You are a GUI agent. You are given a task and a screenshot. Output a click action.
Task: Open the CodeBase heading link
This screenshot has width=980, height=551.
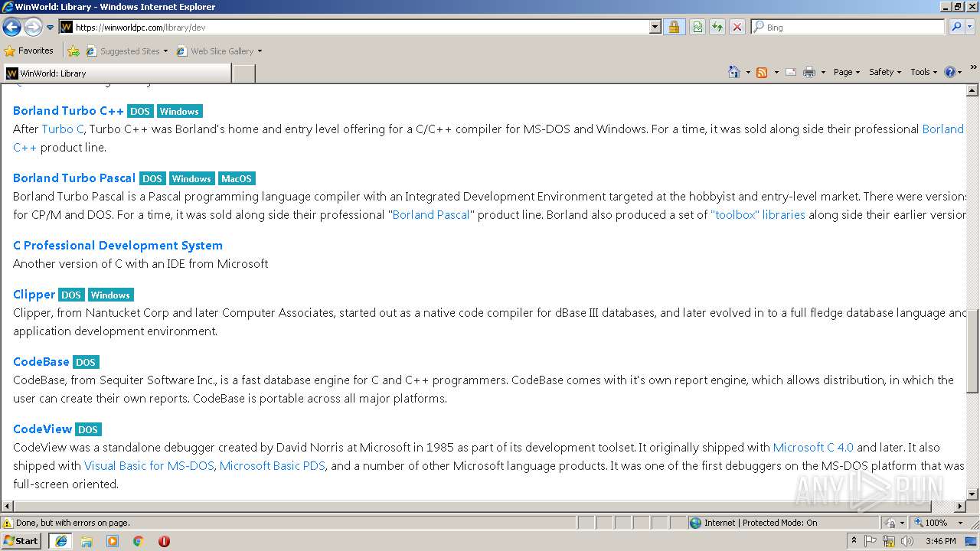pos(41,361)
